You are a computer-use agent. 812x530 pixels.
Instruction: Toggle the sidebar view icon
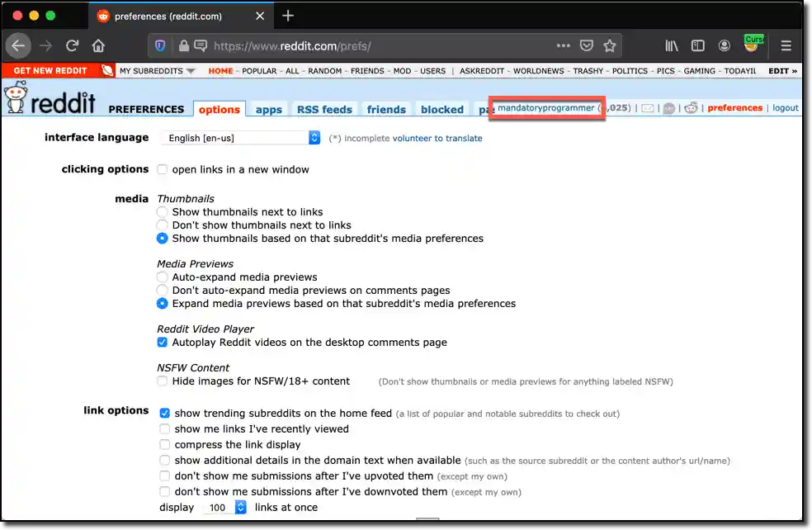point(697,46)
